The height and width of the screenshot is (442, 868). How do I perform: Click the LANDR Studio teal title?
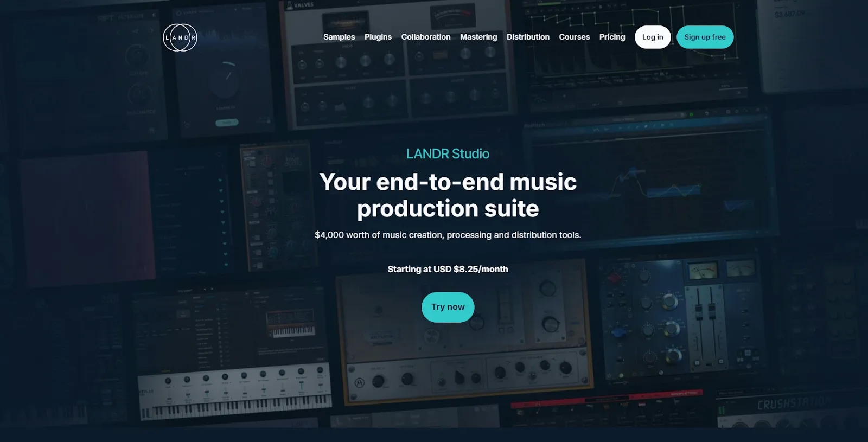pyautogui.click(x=448, y=154)
